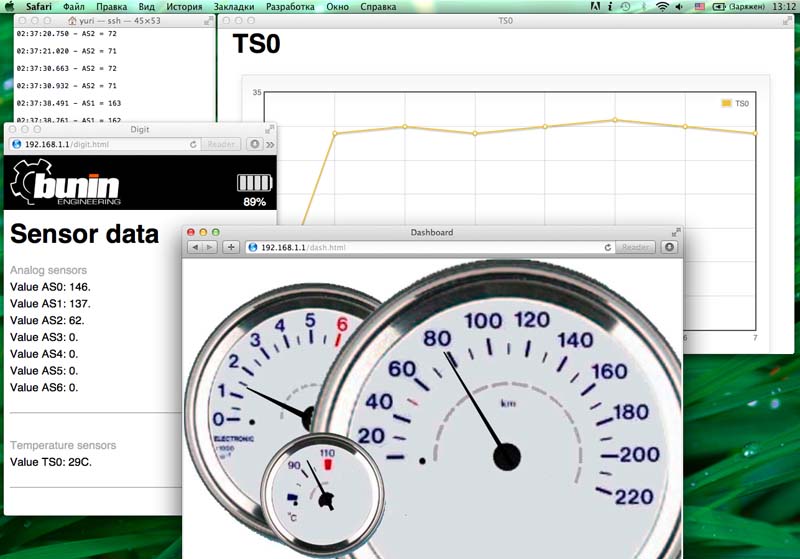Viewport: 800px width, 559px height.
Task: Open downloads button in Dashboard toolbar
Action: tap(670, 247)
